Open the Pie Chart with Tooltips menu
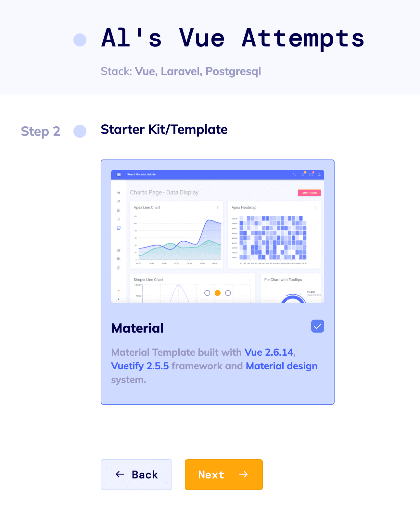Screen dimensions: 420x520 click(315, 280)
